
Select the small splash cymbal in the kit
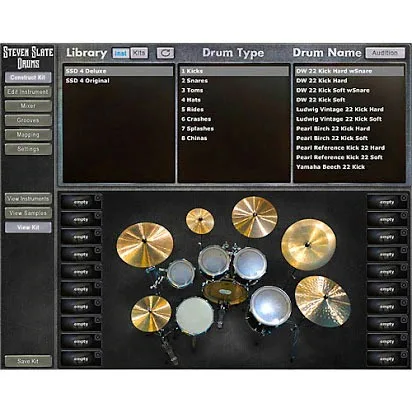pos(200,220)
